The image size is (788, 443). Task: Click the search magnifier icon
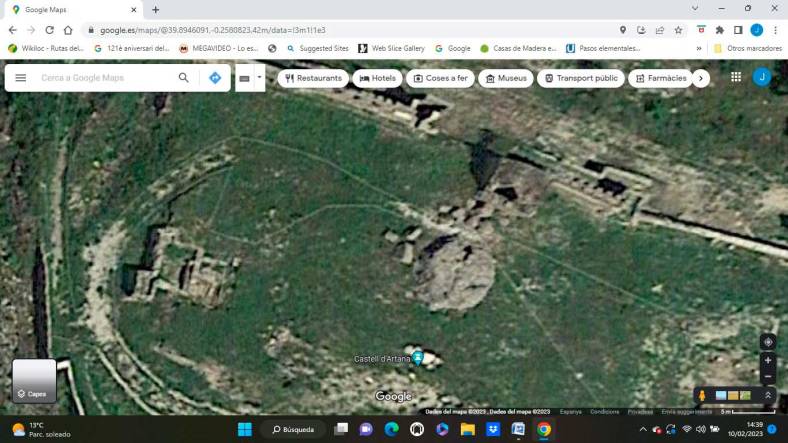point(183,78)
